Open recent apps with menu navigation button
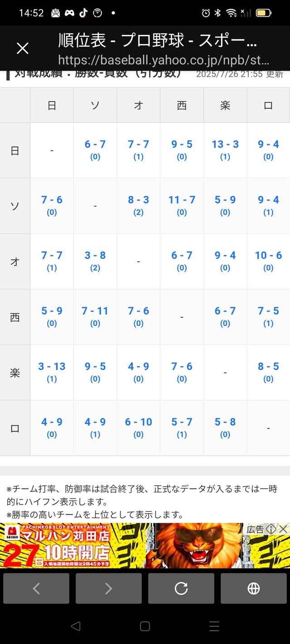This screenshot has width=290, height=644. [x=214, y=626]
